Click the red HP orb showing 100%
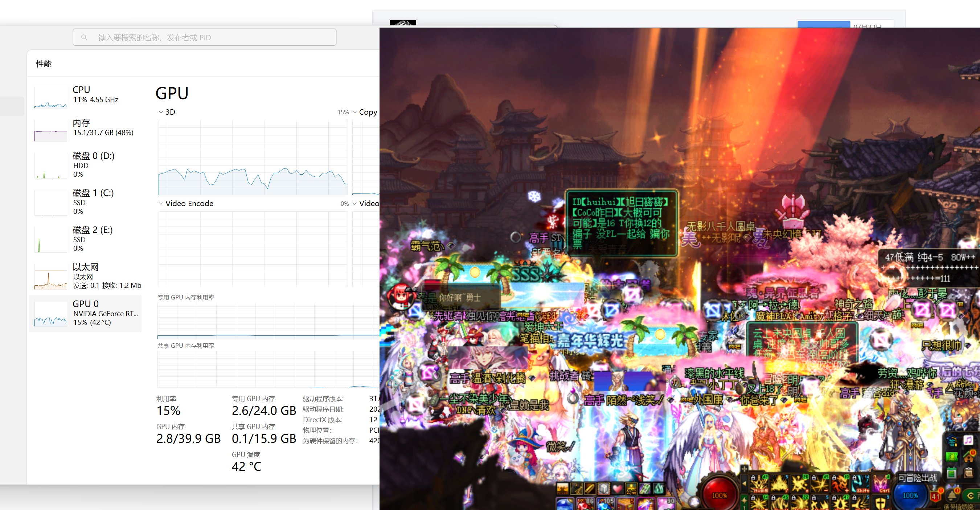This screenshot has height=510, width=980. pos(720,495)
